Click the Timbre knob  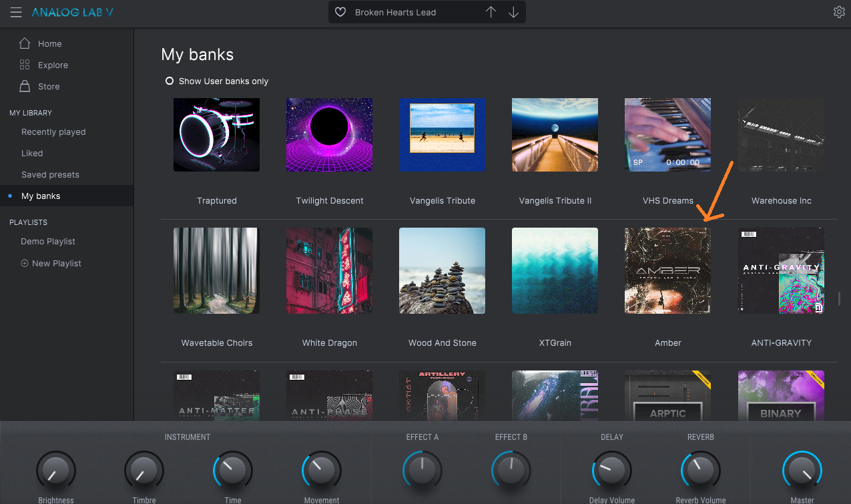coord(144,471)
